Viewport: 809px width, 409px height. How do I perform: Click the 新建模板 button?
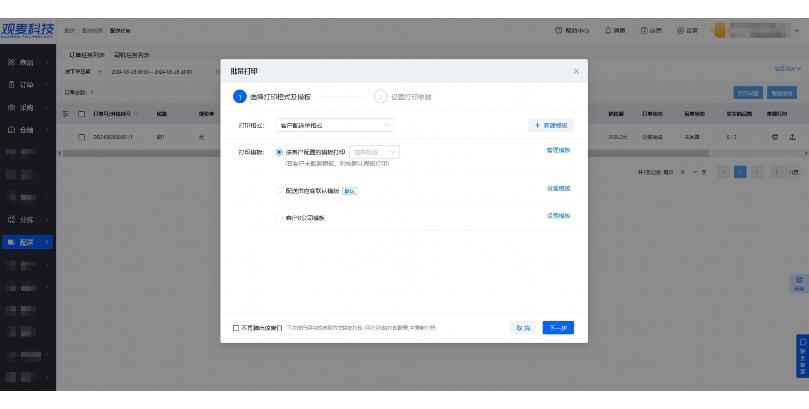coord(551,125)
